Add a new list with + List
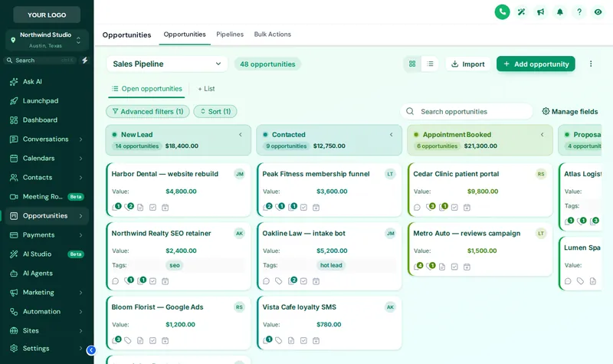Screen dimensions: 613x364 [x=206, y=89]
